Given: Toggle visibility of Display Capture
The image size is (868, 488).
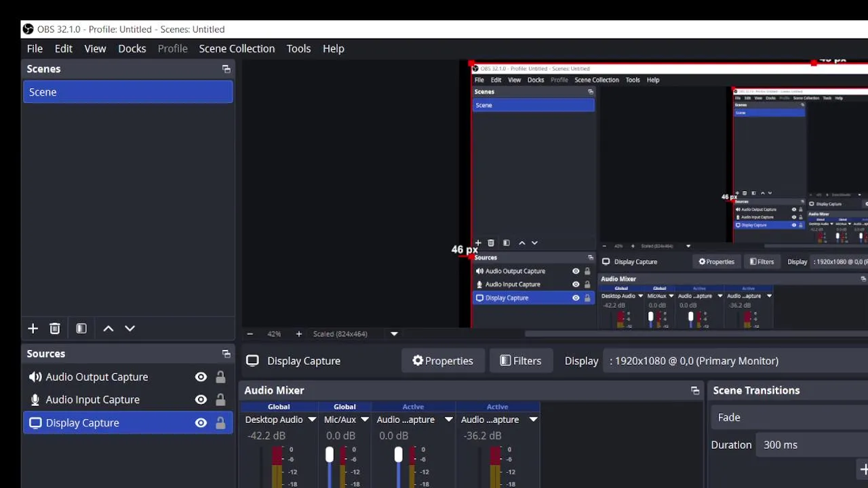Looking at the screenshot, I should tap(201, 423).
